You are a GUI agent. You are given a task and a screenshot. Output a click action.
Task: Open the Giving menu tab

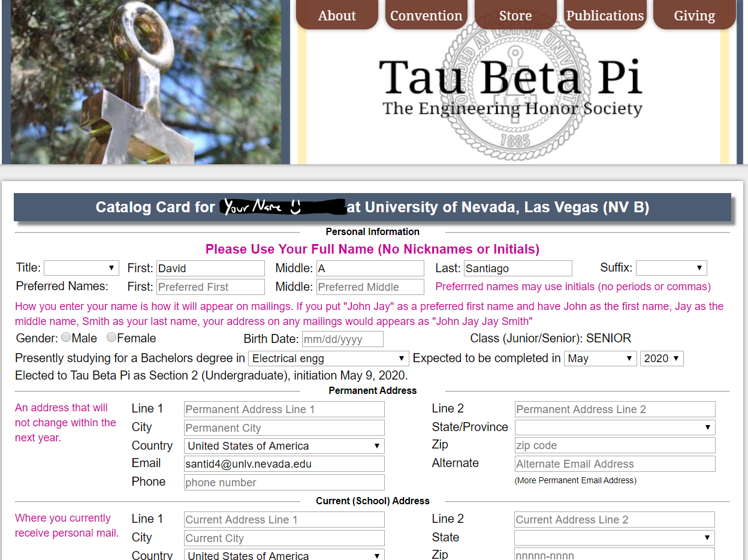[694, 15]
